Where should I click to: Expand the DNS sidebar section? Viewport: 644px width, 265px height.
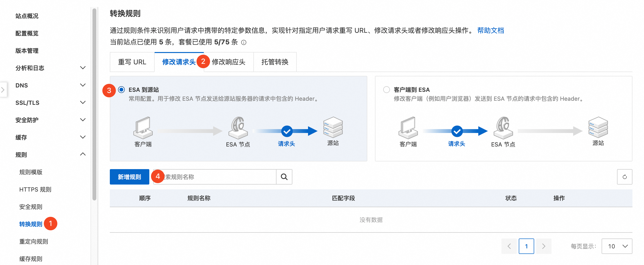(x=83, y=85)
